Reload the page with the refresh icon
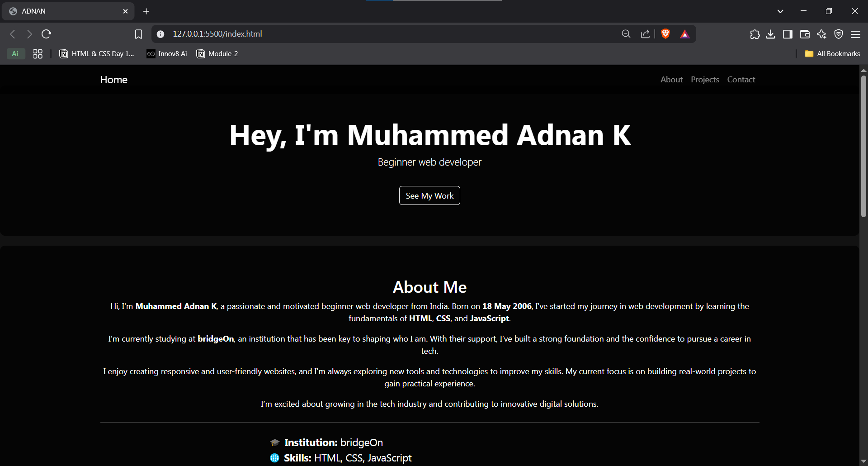Viewport: 868px width, 466px height. tap(46, 34)
